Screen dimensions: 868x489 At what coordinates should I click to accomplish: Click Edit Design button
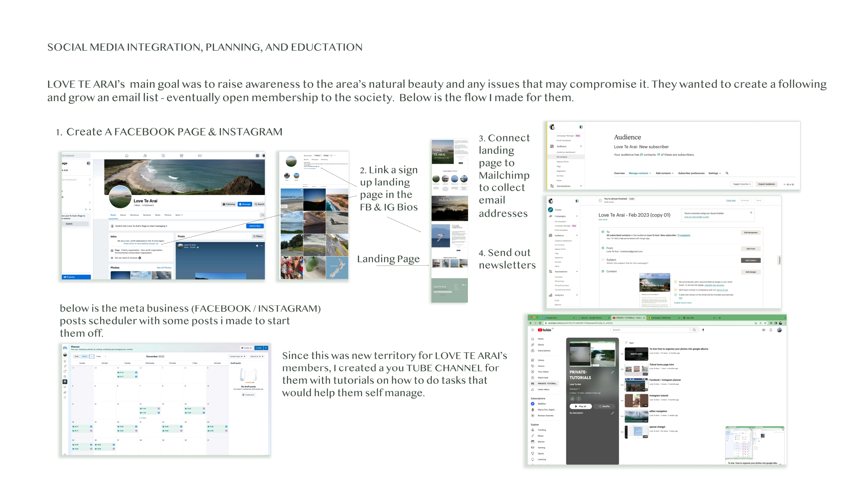pyautogui.click(x=751, y=272)
